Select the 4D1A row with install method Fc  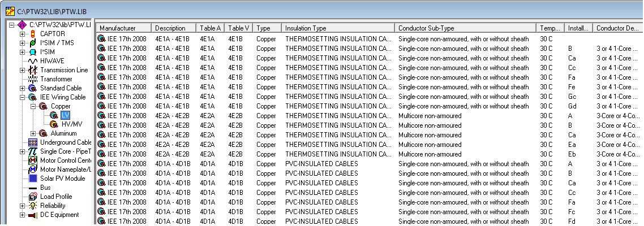(x=369, y=212)
